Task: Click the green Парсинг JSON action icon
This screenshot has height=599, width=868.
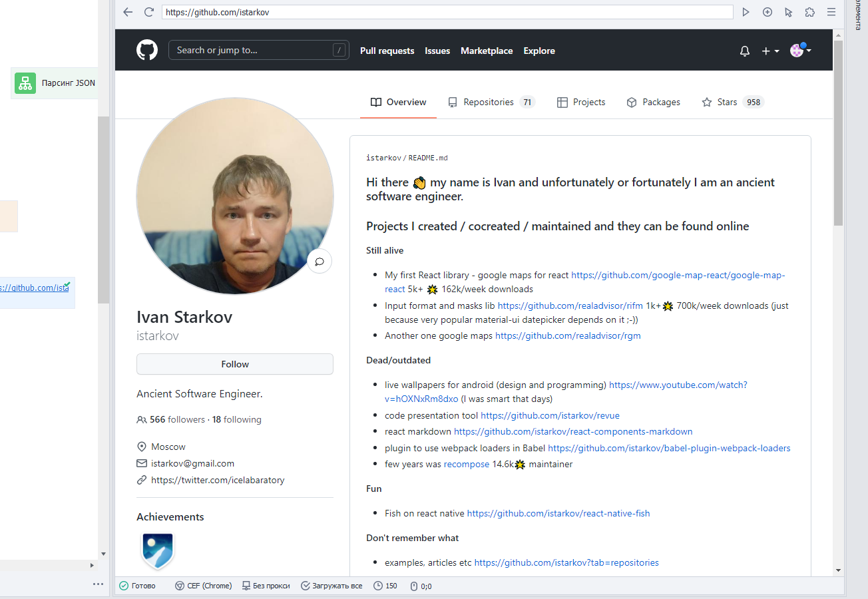Action: (25, 83)
